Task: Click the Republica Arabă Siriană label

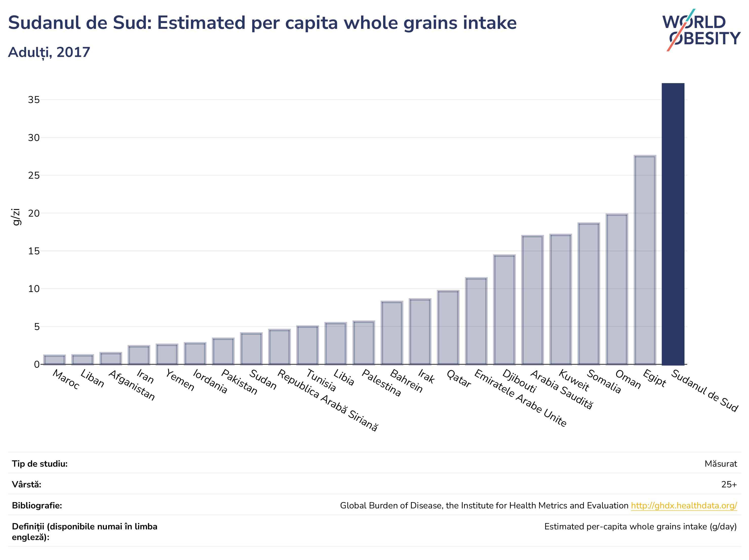Action: tap(327, 400)
